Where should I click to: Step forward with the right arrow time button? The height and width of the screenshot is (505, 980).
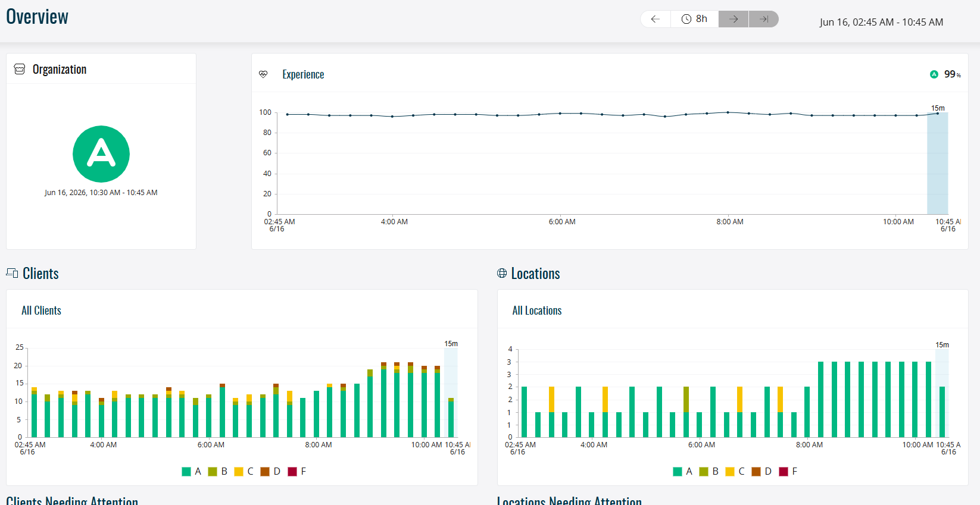734,19
